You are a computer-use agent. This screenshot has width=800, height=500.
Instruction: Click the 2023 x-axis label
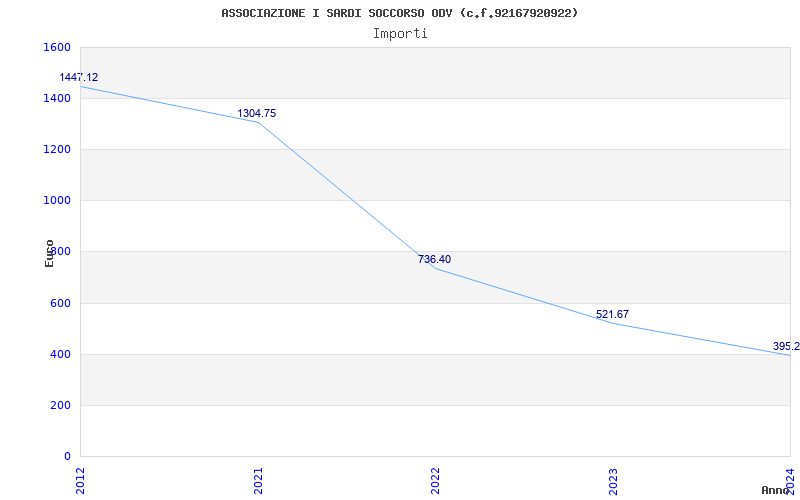[613, 481]
